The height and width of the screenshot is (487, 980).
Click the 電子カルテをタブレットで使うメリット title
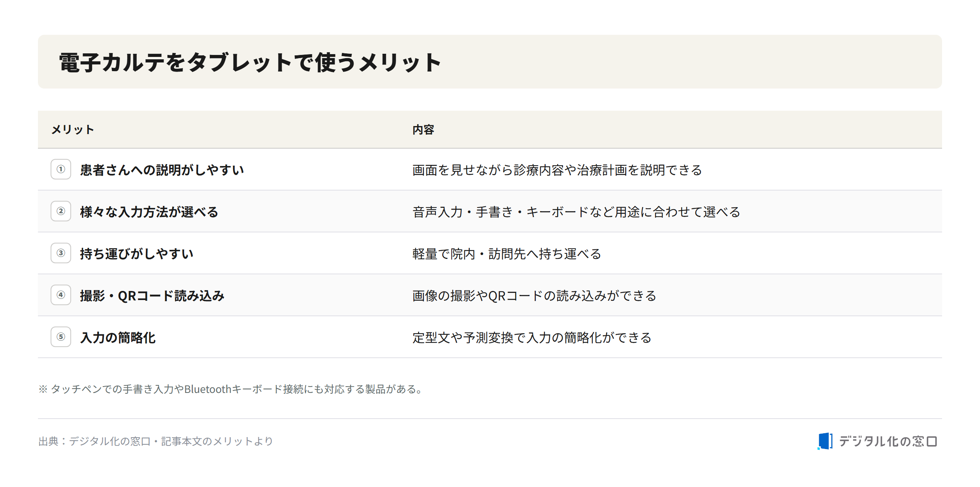pyautogui.click(x=250, y=62)
